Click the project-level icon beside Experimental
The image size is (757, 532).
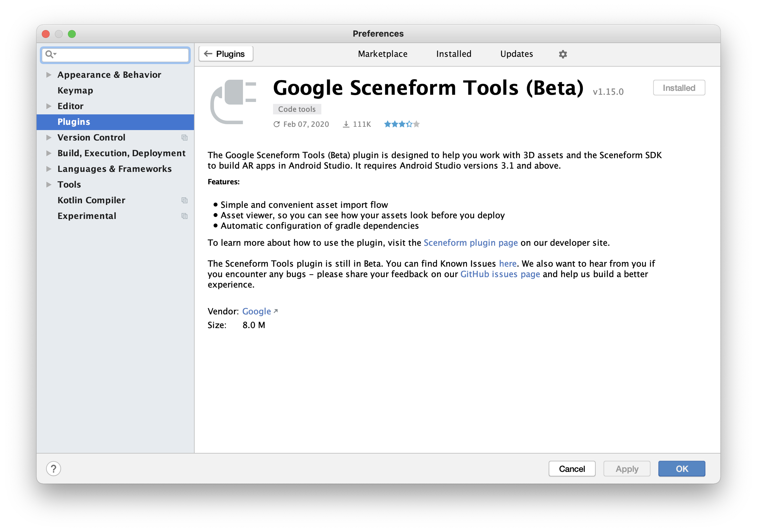(185, 216)
